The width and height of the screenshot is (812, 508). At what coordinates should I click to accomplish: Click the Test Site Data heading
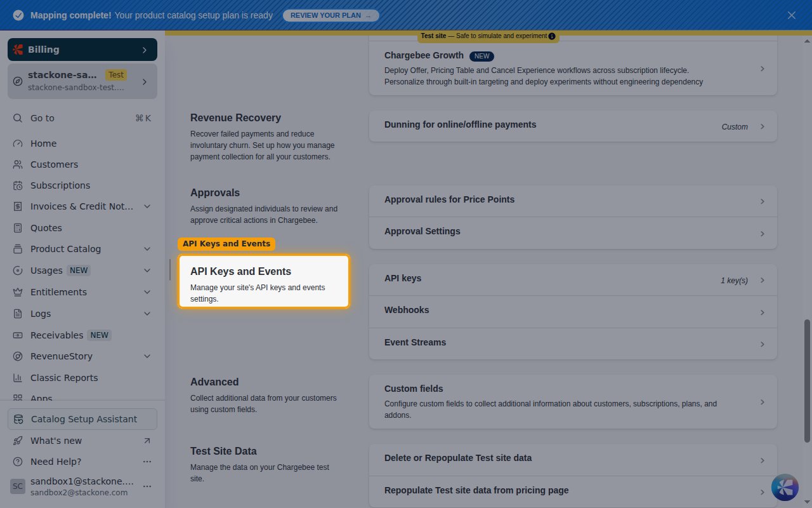click(223, 451)
